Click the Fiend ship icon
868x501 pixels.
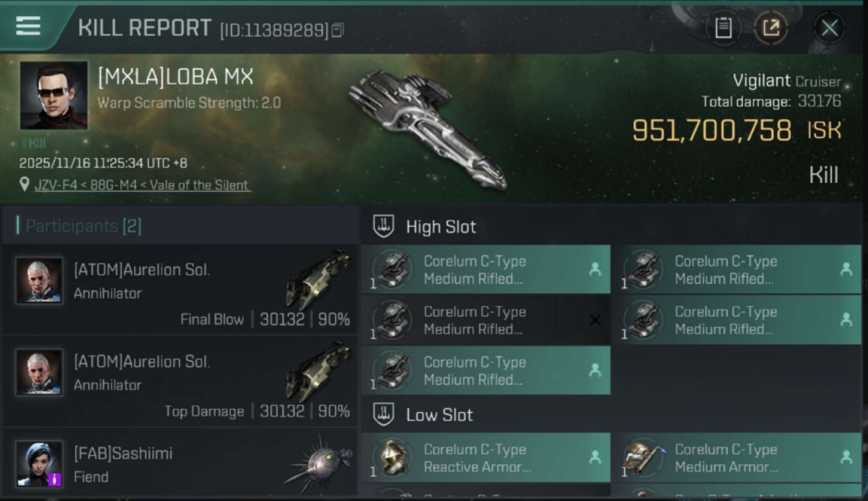click(x=319, y=463)
